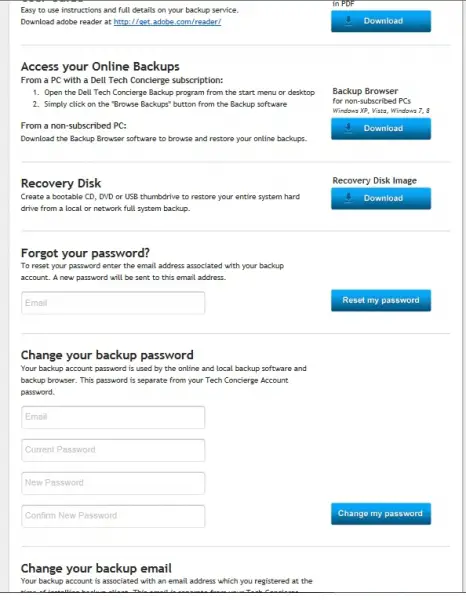Open the get.adobe.com/reader link
Screen dimensions: 466x600
tap(167, 21)
